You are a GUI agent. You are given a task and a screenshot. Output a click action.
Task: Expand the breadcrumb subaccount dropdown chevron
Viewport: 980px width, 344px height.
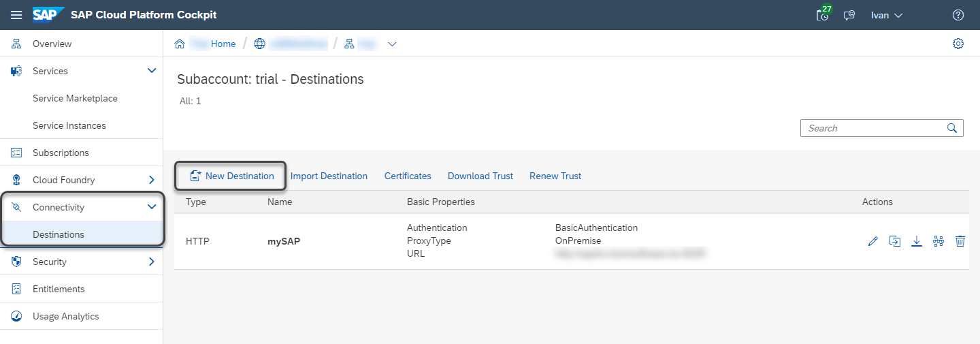pos(392,44)
